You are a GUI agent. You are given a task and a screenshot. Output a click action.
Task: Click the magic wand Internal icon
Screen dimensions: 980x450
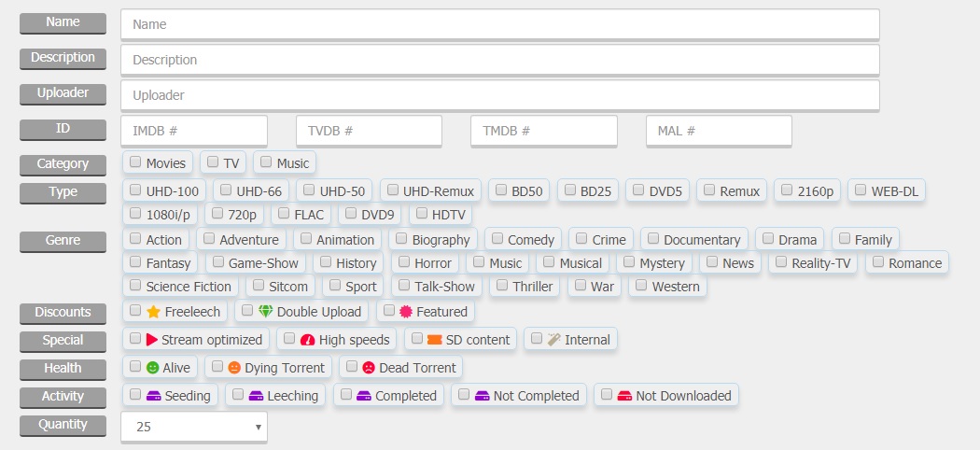[553, 340]
